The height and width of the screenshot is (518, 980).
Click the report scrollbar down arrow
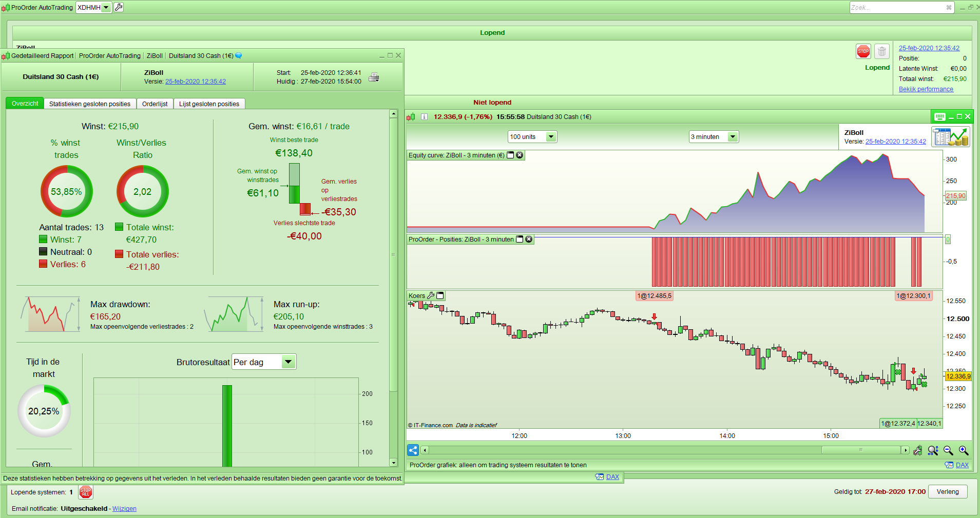pos(394,463)
